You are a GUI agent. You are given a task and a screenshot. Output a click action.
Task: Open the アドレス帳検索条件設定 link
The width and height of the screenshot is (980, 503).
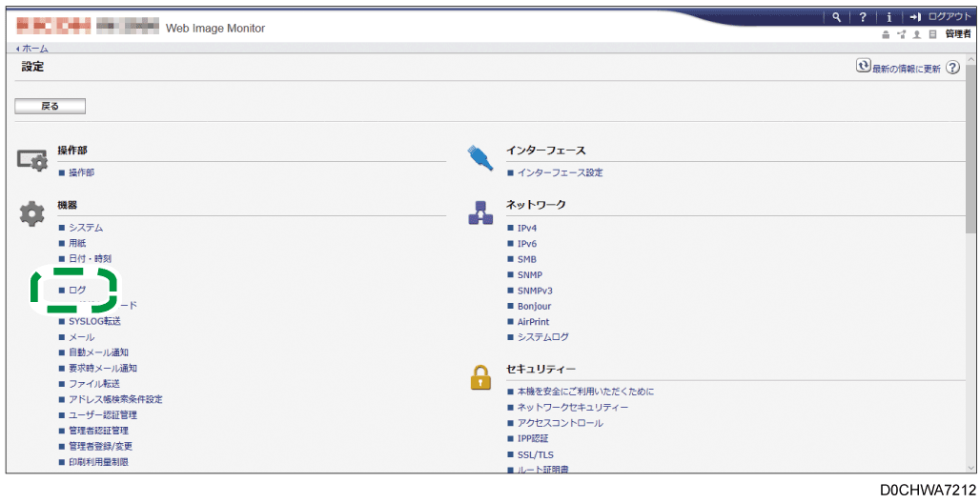click(115, 399)
